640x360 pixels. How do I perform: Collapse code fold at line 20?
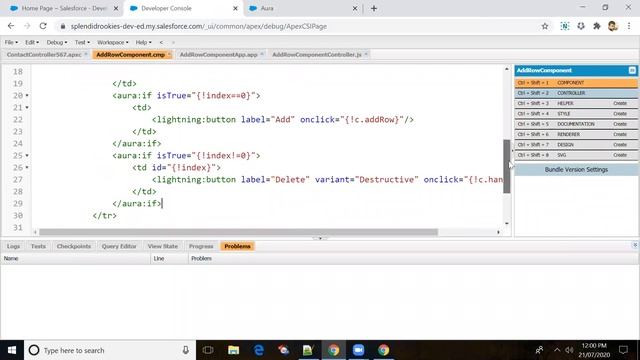tap(27, 96)
